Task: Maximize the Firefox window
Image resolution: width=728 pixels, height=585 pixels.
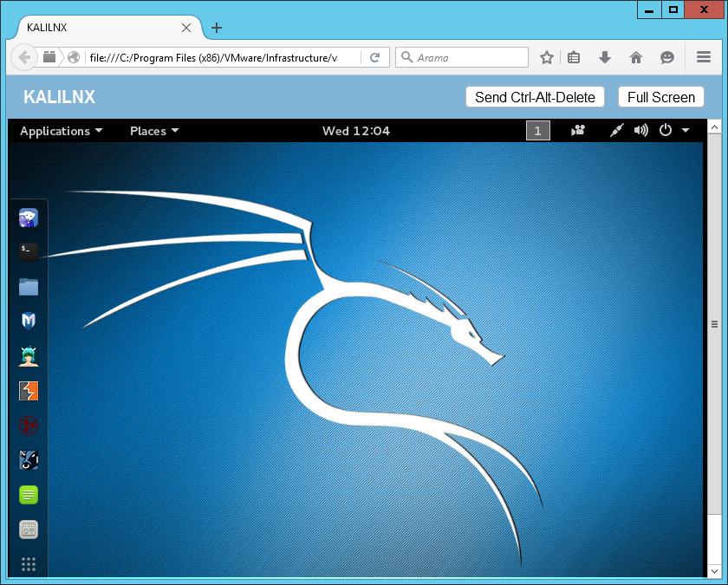Action: [673, 10]
